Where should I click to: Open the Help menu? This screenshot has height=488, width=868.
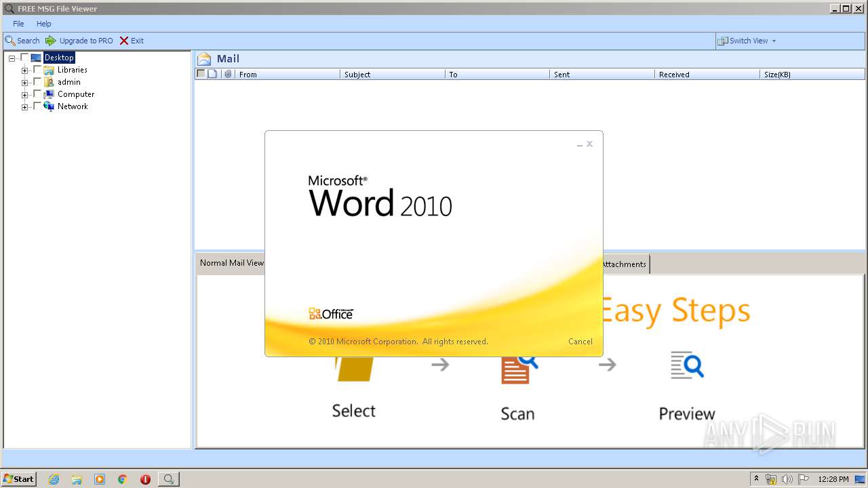44,24
